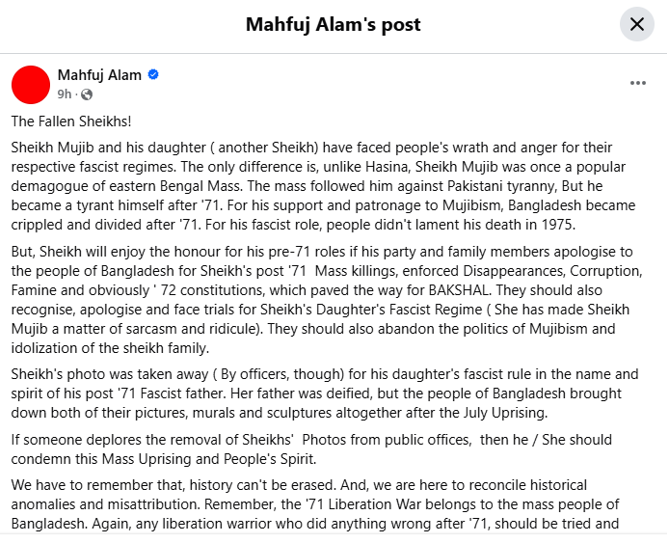Click the blue verified badge icon

coord(154,75)
